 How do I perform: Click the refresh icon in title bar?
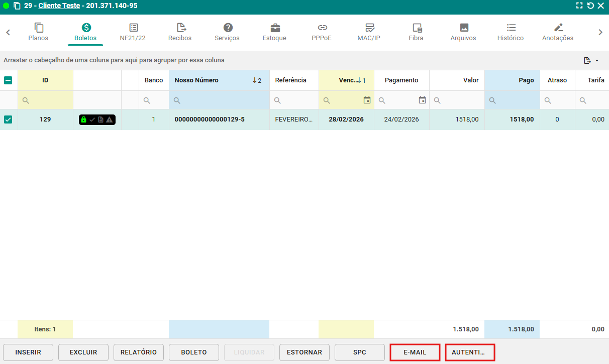pos(590,6)
